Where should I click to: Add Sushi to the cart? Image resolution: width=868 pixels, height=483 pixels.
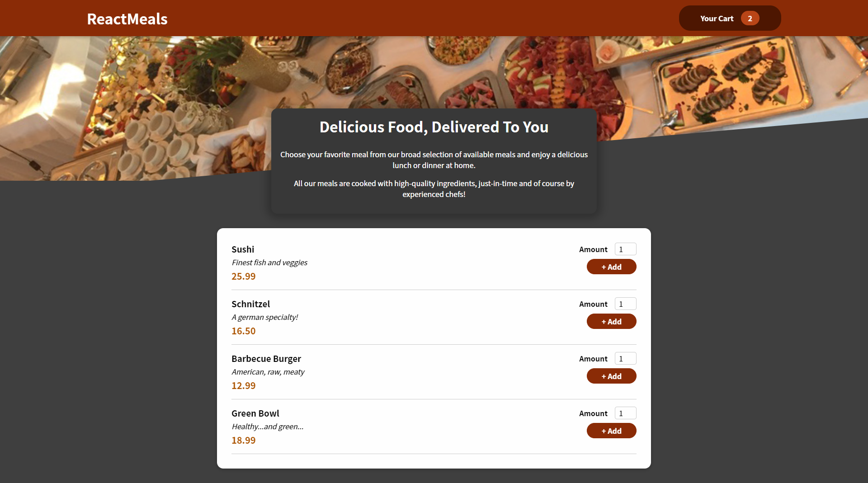tap(611, 267)
